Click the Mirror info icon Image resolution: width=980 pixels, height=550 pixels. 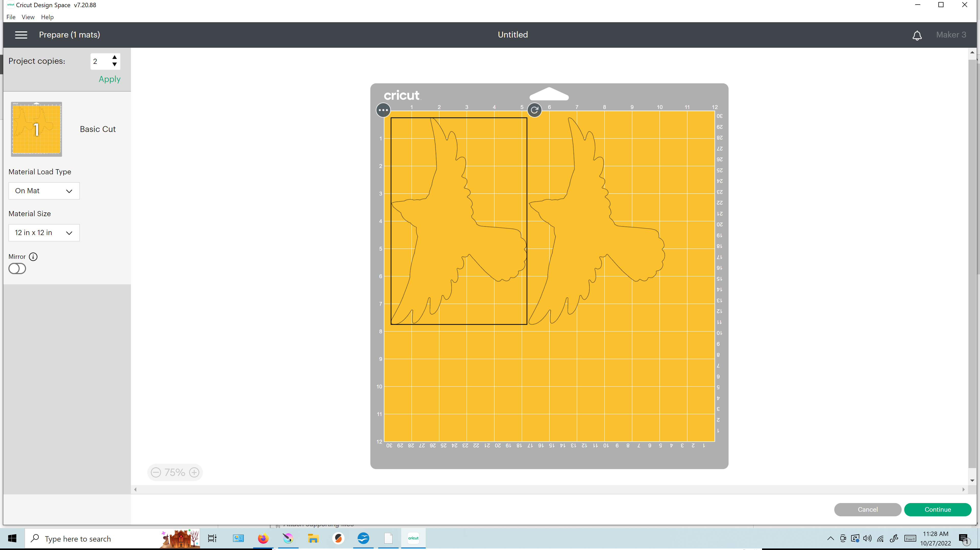(33, 257)
